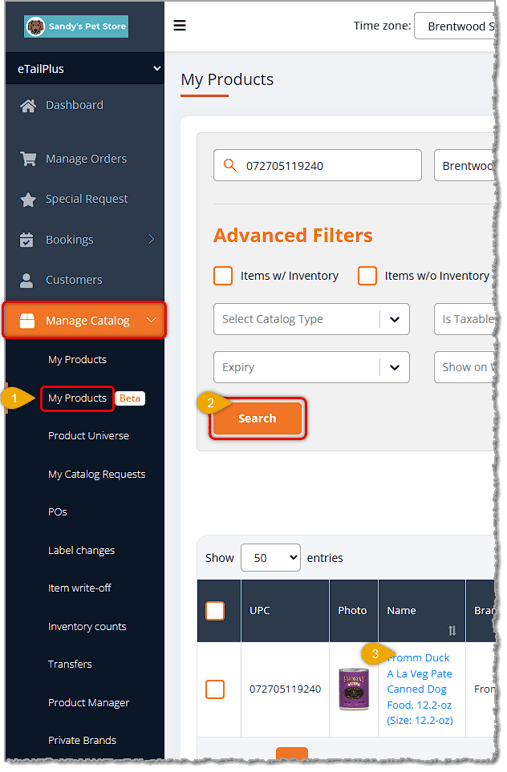Click the Bookings calendar icon
The width and height of the screenshot is (507, 772).
coord(27,240)
